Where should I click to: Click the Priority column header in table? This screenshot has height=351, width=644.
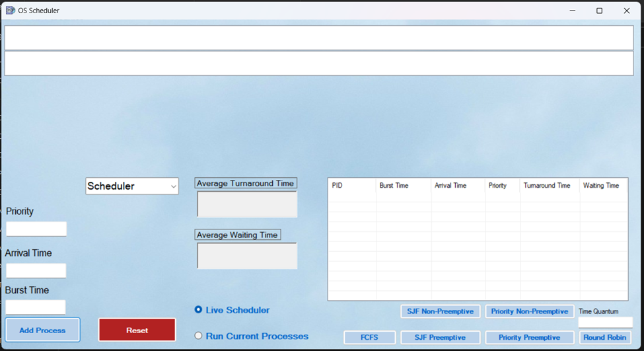(x=502, y=186)
